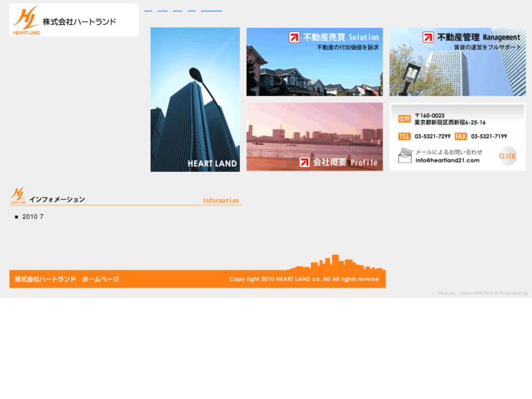The image size is (532, 399).
Task: Click the orange Information label
Action: pyautogui.click(x=221, y=201)
